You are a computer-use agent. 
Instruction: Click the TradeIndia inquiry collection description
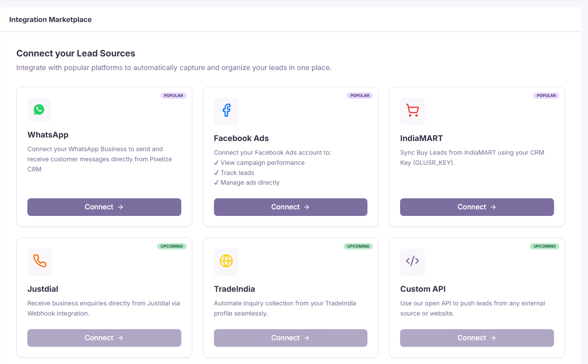pos(285,308)
